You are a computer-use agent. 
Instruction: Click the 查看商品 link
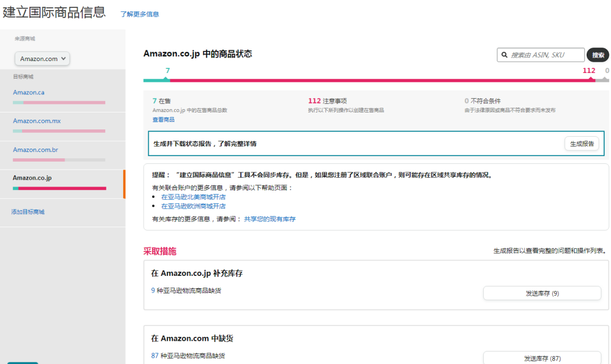163,119
